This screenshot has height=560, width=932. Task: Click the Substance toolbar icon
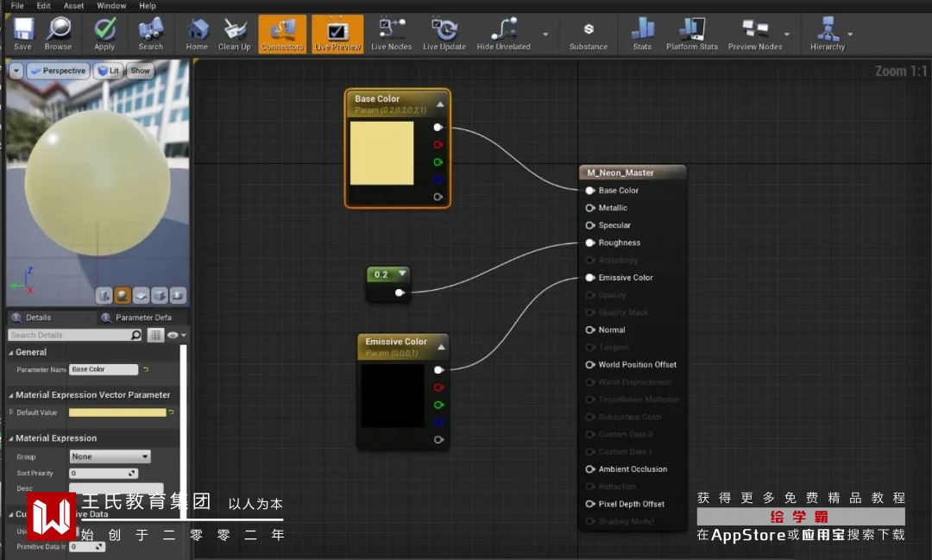[x=589, y=34]
